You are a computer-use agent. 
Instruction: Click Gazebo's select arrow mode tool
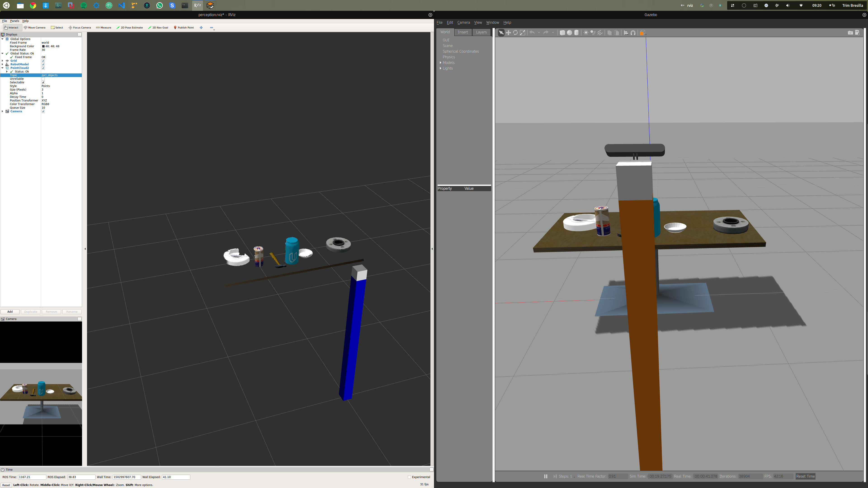pos(501,33)
